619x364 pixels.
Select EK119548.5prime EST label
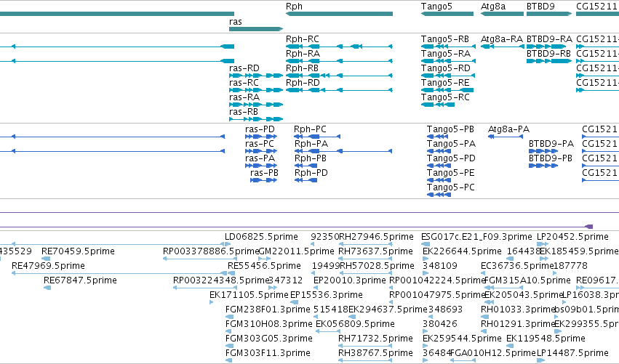[546, 339]
